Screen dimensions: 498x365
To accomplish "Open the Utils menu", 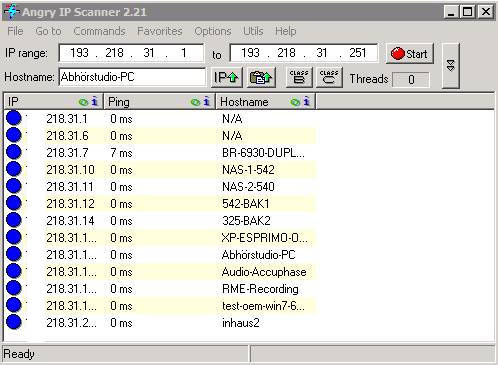I will pos(253,31).
